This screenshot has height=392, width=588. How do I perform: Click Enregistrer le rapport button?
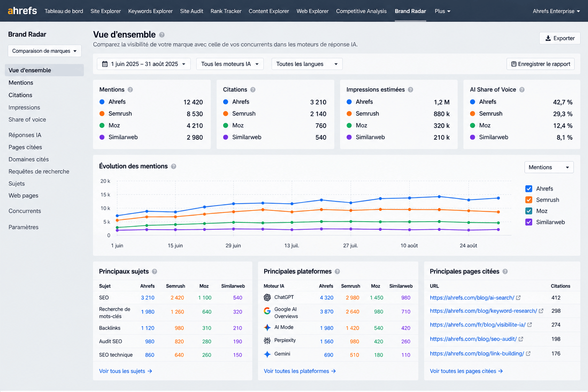click(541, 64)
